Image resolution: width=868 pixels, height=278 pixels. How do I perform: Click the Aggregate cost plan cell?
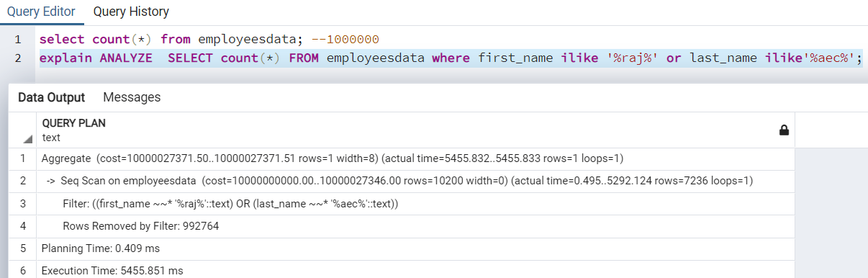coord(416,158)
